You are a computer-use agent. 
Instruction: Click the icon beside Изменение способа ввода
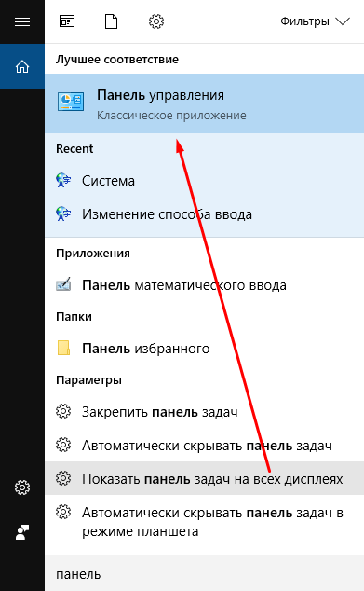(x=63, y=213)
